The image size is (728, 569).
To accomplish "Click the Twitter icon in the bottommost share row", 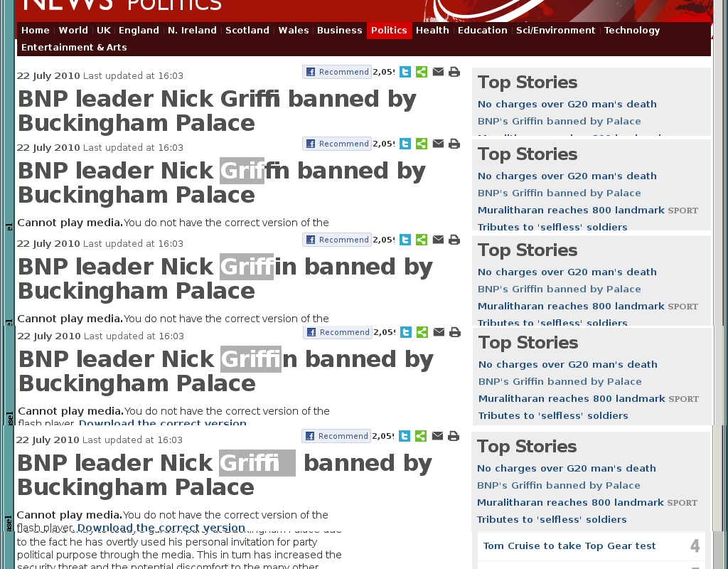I will click(405, 436).
